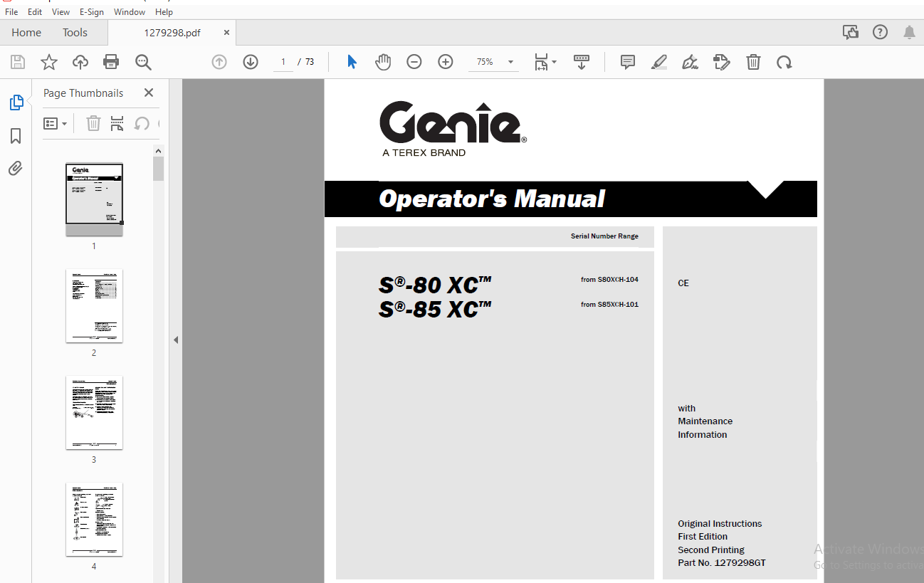Rotate thumbnail page counterclockwise icon

click(142, 123)
